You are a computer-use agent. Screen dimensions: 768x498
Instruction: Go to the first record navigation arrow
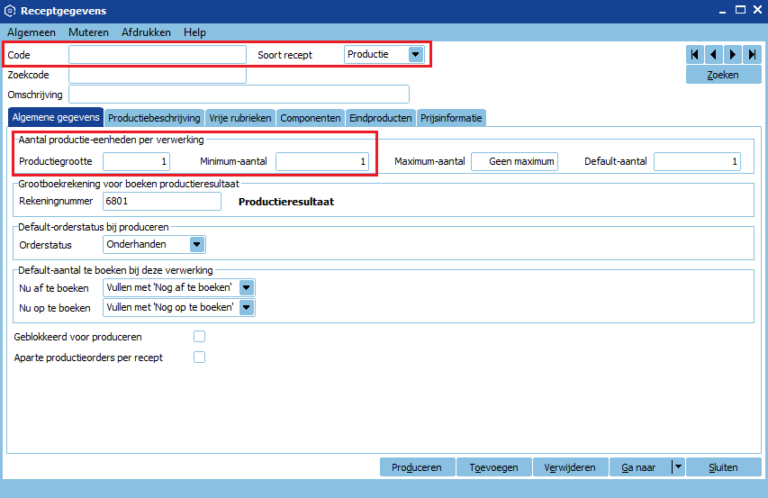pos(695,54)
